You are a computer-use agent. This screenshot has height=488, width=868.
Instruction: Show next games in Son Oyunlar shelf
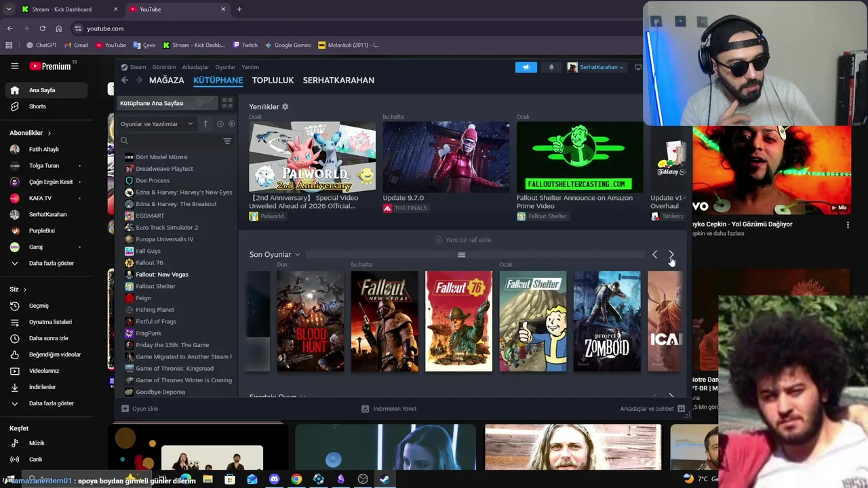(x=671, y=255)
